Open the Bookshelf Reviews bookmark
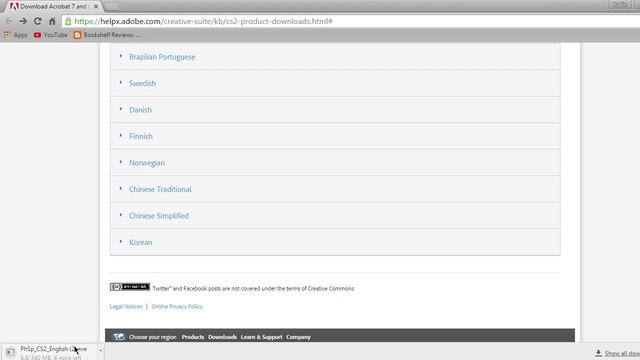 click(107, 35)
